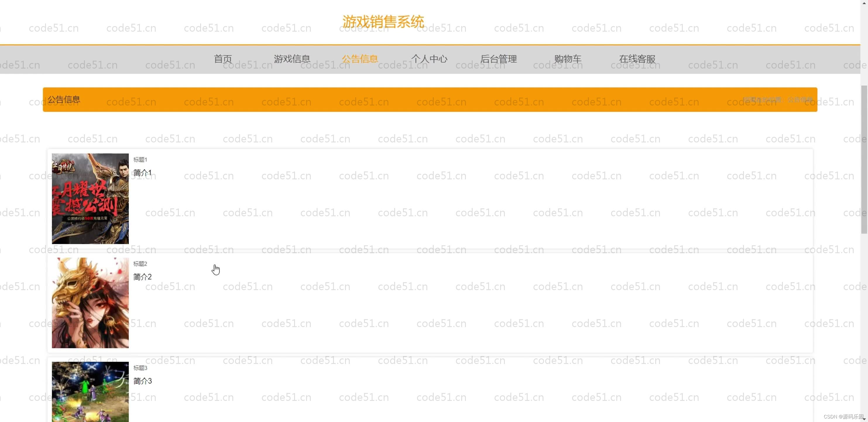Open the 购物车 shopping cart page
This screenshot has height=422, width=868.
coord(568,59)
